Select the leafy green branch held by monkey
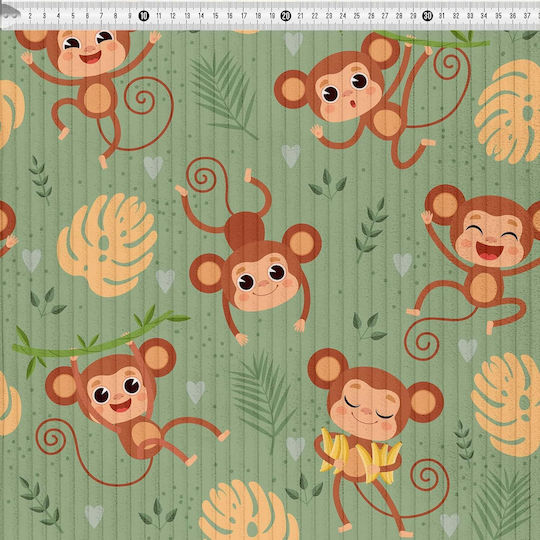 (x=100, y=341)
